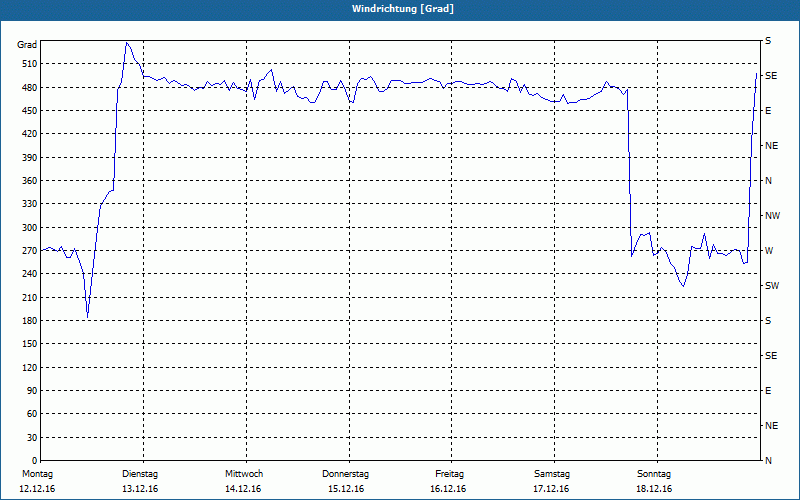Viewport: 800px width, 500px height.
Task: Click the 'Samstag' day label
Action: (552, 474)
